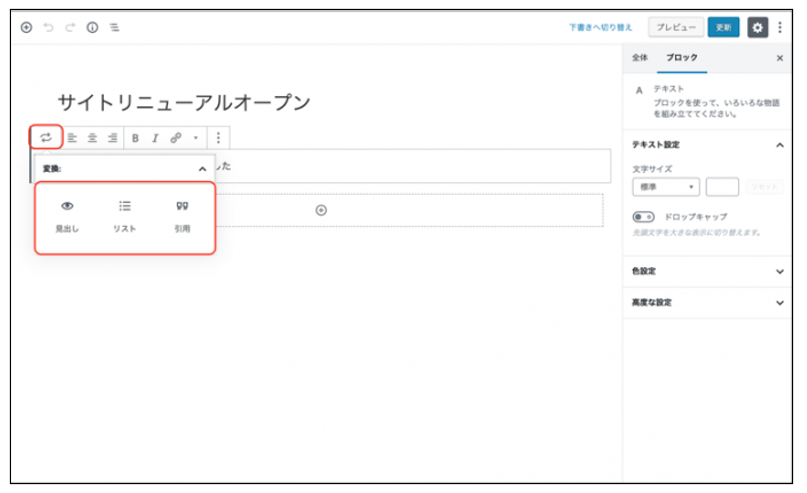
Task: Align text left in block toolbar
Action: [x=72, y=138]
